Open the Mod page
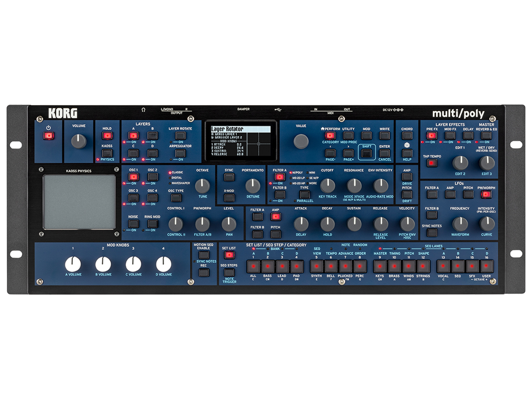 (366, 135)
